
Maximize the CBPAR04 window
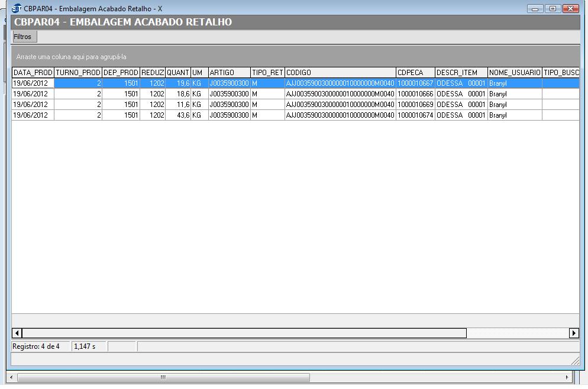coord(553,9)
